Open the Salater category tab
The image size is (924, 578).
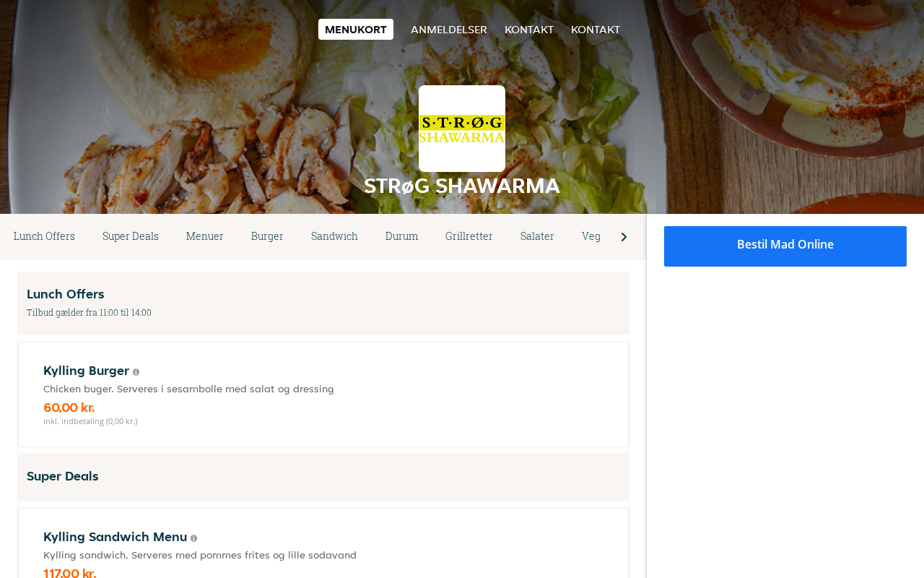coord(537,236)
